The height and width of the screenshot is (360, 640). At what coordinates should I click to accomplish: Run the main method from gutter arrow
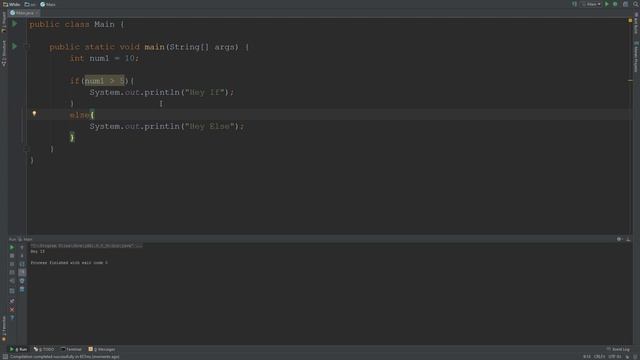[15, 47]
